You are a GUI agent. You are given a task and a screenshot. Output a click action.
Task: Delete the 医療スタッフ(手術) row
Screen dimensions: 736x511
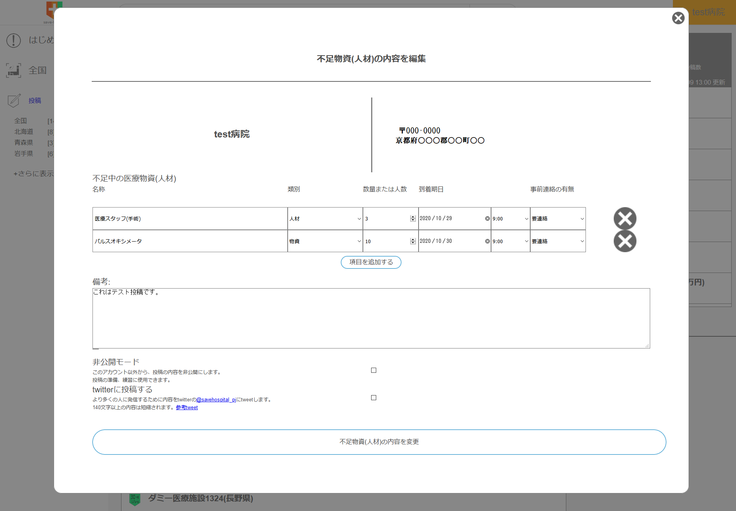(x=625, y=218)
